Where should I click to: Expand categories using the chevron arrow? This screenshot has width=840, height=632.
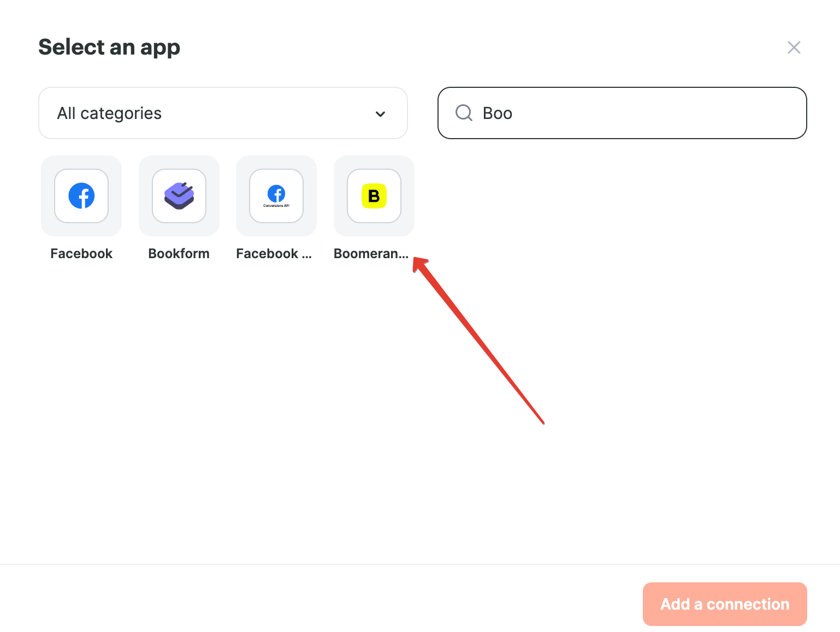click(381, 114)
